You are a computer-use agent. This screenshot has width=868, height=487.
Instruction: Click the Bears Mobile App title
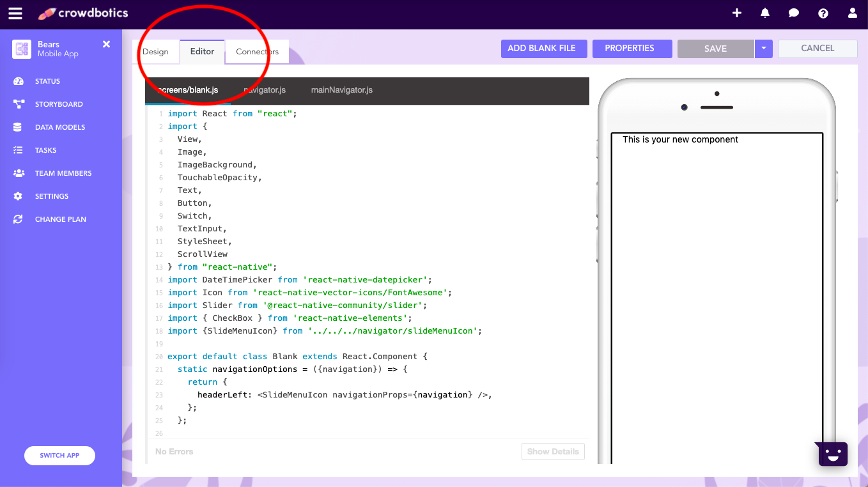tap(58, 49)
